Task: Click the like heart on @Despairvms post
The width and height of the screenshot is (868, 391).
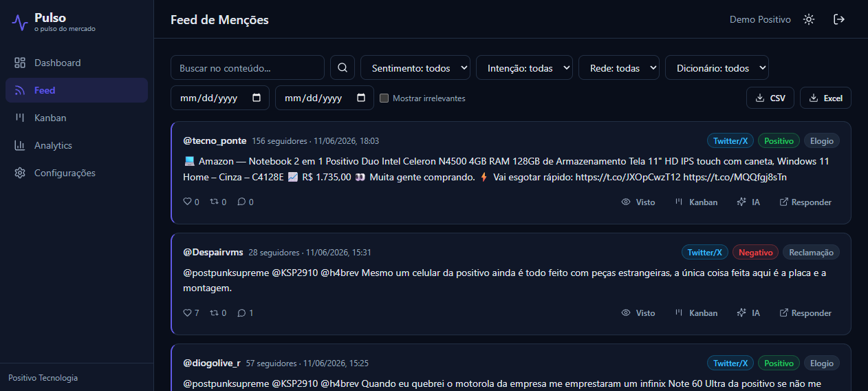Action: (187, 313)
